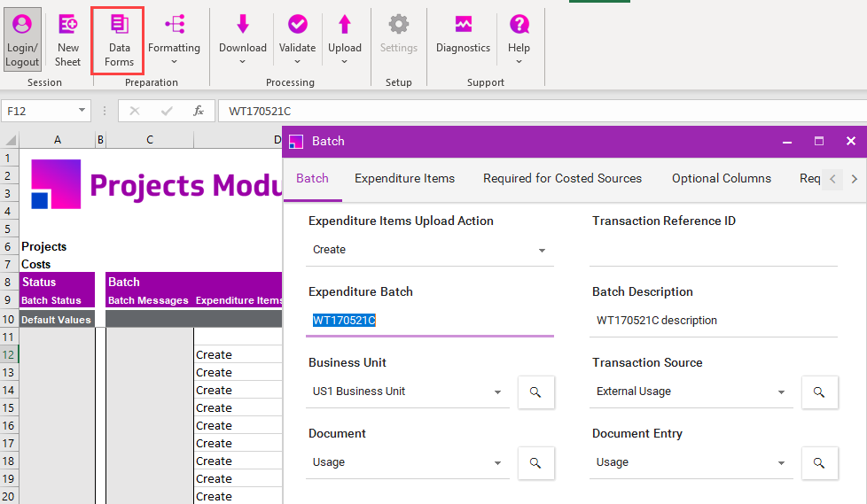Click the insert function fx icon

pyautogui.click(x=199, y=111)
